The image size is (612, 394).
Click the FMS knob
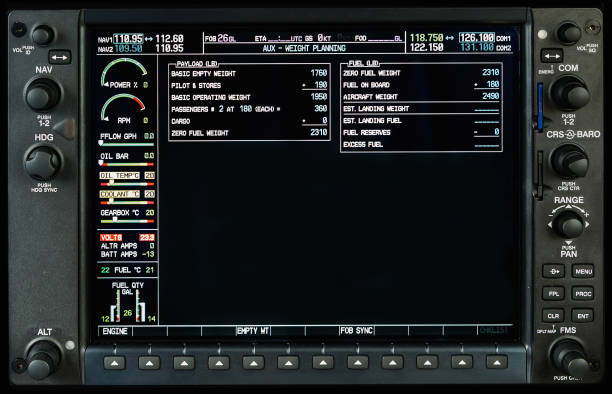(570, 357)
